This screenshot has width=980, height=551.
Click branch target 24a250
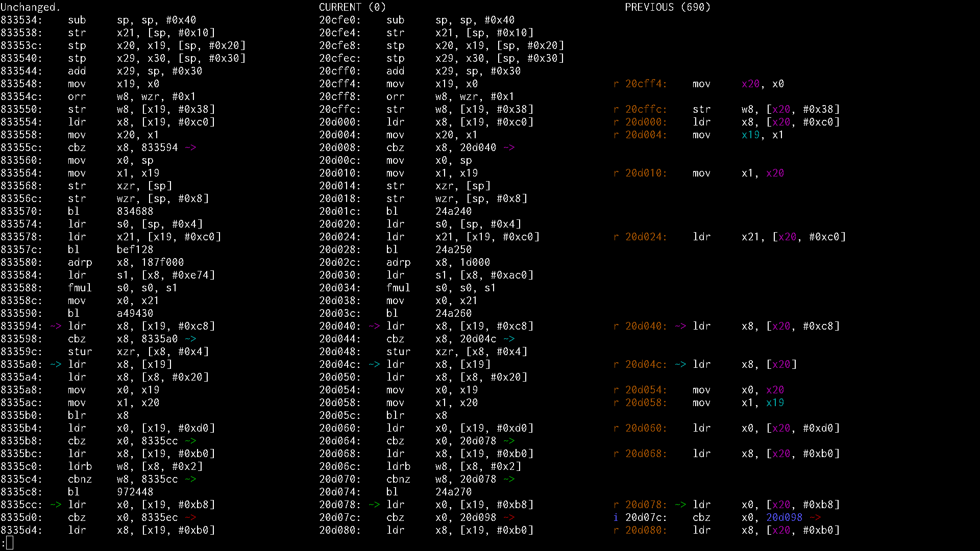click(x=453, y=249)
